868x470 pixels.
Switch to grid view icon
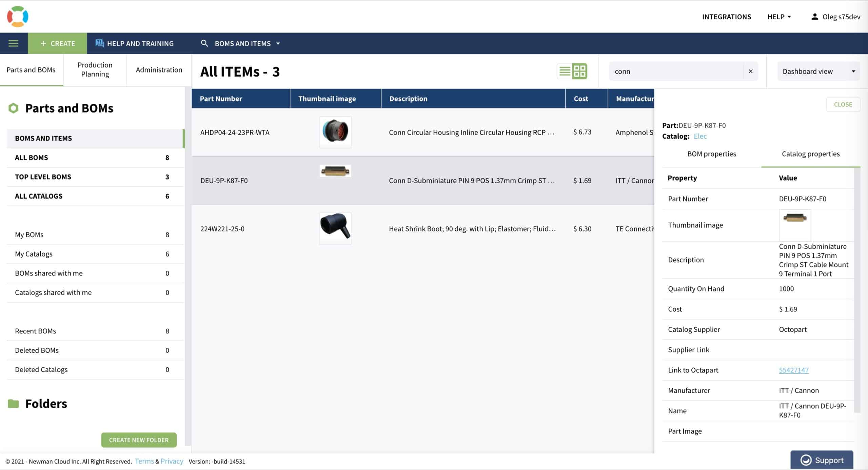tap(579, 71)
